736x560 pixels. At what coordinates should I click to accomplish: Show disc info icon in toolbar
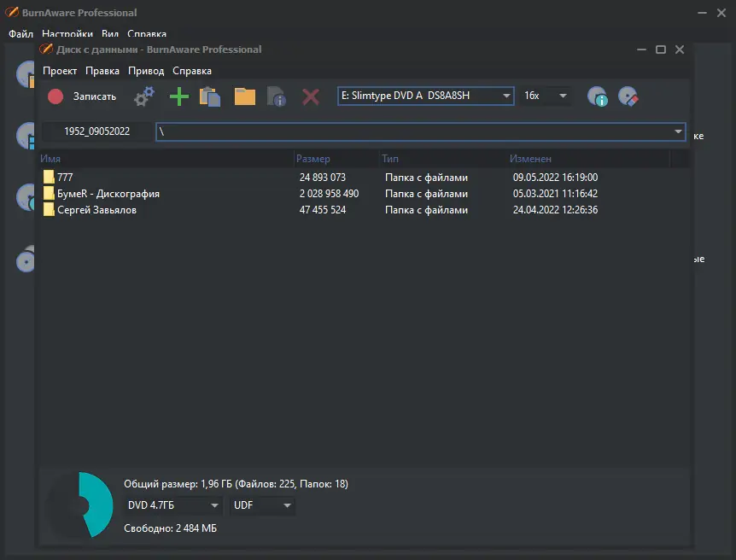[598, 96]
